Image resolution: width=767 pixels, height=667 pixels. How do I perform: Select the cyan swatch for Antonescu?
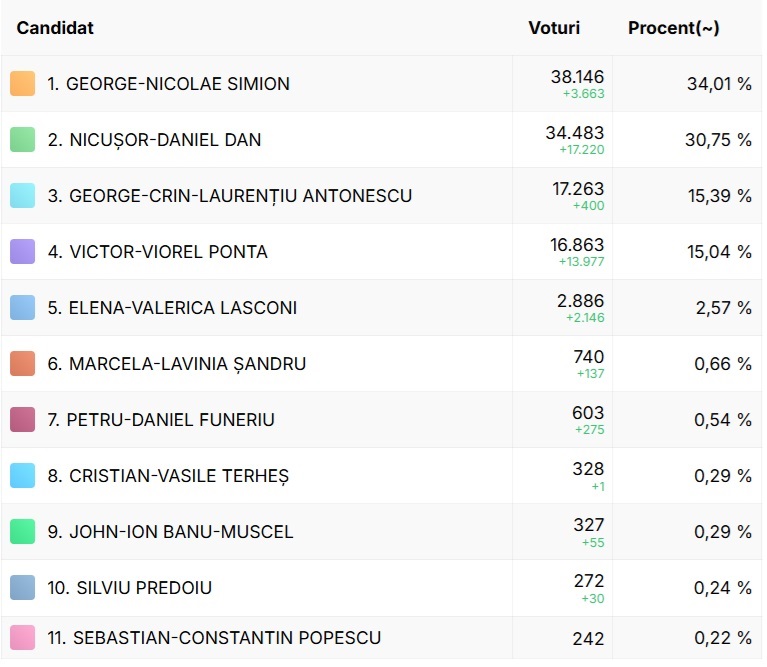tap(22, 196)
